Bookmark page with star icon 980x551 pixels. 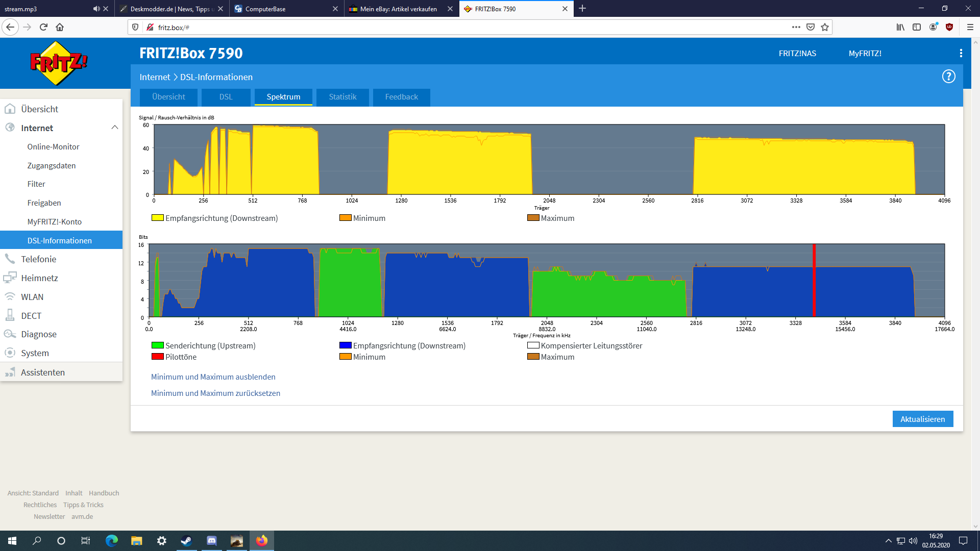click(x=825, y=27)
